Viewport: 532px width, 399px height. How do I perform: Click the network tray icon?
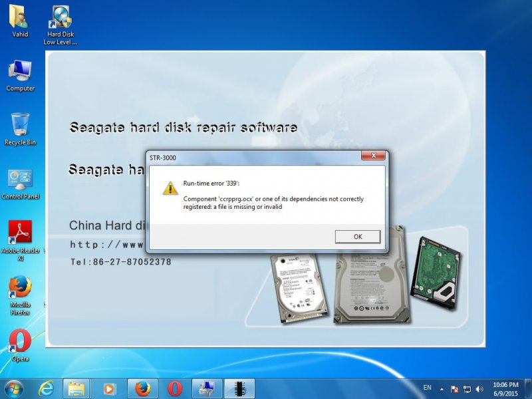467,389
